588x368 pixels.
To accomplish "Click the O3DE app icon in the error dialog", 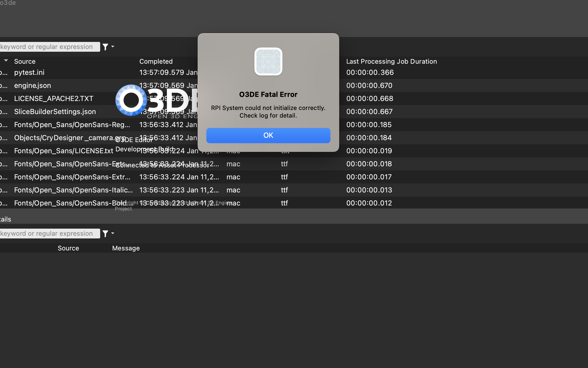I will point(268,62).
